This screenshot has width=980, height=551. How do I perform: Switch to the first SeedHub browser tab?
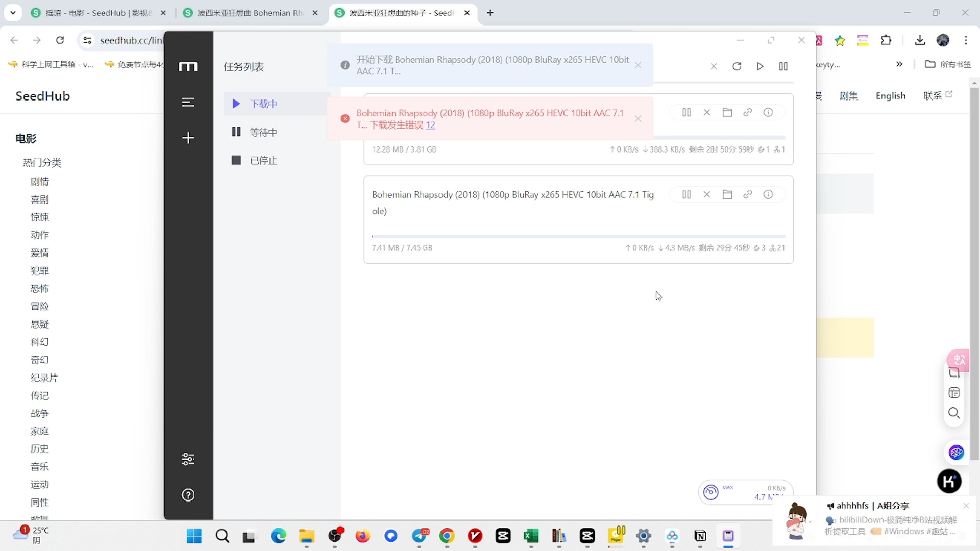pyautogui.click(x=98, y=13)
